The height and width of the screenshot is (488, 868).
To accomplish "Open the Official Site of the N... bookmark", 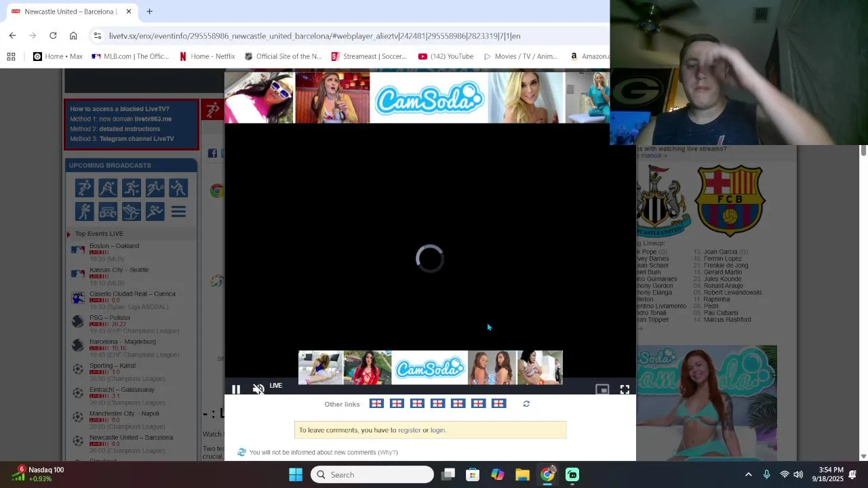I will (283, 56).
